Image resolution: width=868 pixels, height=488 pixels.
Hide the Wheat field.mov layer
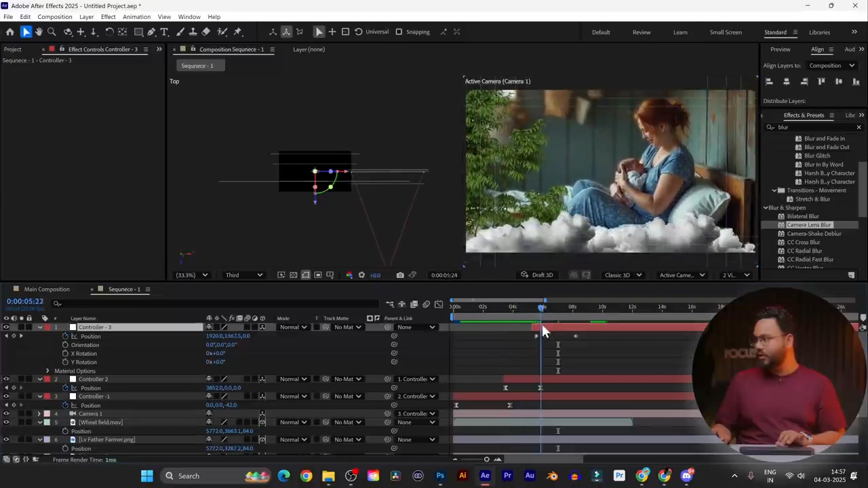click(x=6, y=422)
